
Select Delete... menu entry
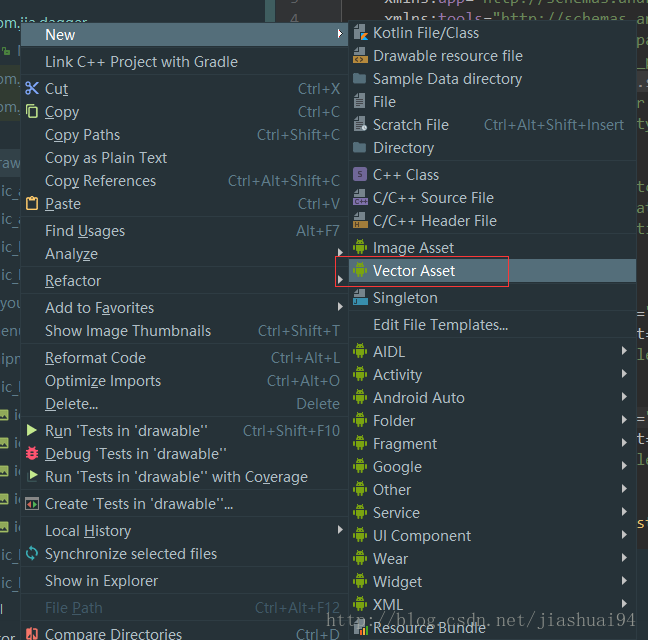pos(184,404)
